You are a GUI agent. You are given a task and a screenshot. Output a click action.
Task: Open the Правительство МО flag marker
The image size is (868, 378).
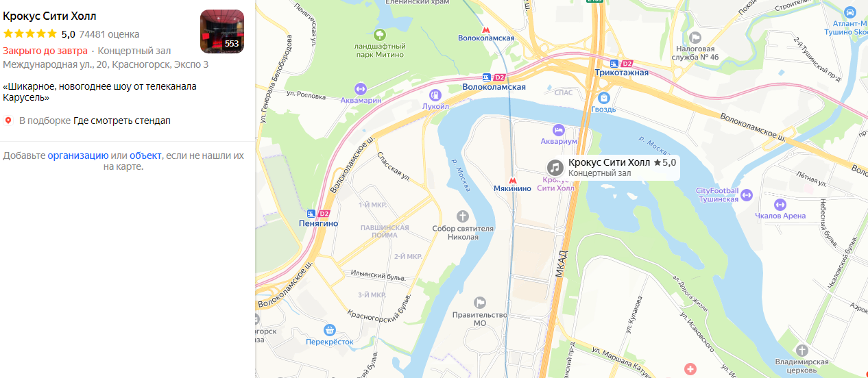tap(480, 302)
